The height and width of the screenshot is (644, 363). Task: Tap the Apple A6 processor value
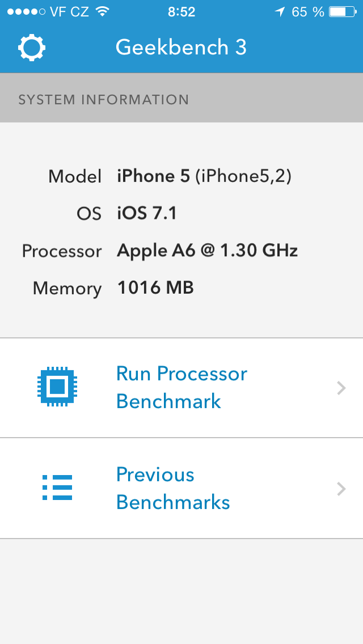(x=207, y=251)
